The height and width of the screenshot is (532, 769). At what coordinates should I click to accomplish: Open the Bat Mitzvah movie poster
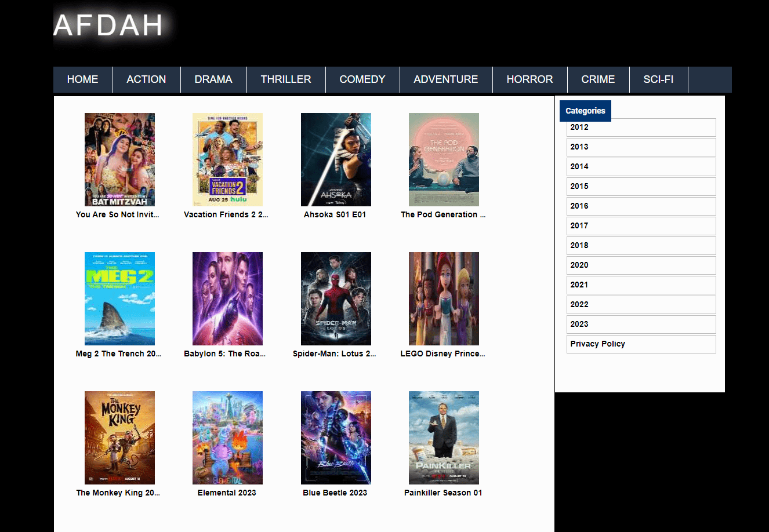click(119, 159)
